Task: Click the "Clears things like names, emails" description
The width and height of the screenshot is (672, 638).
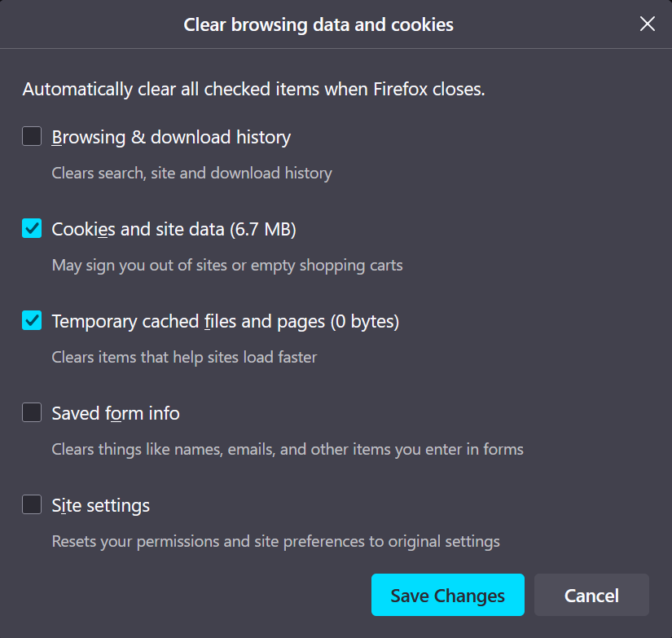Action: 288,449
